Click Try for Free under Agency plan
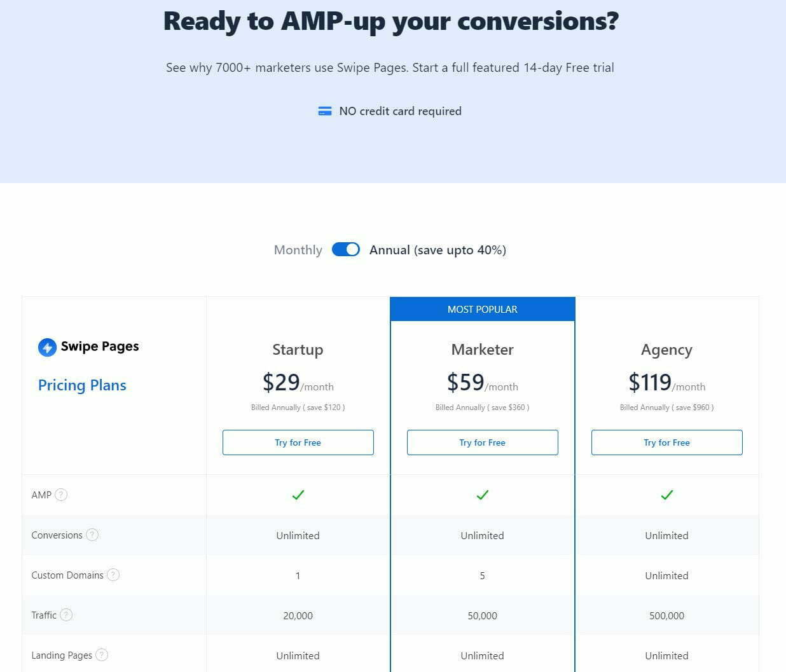Viewport: 786px width, 672px height. [666, 442]
